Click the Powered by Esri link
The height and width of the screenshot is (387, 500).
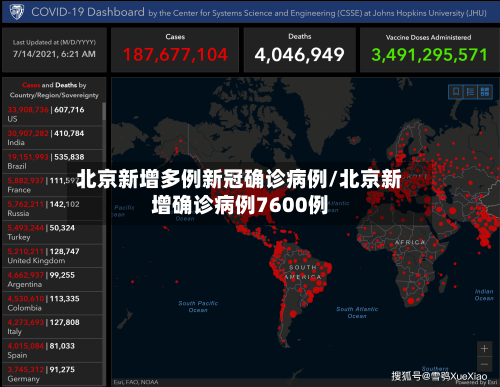[x=476, y=382]
